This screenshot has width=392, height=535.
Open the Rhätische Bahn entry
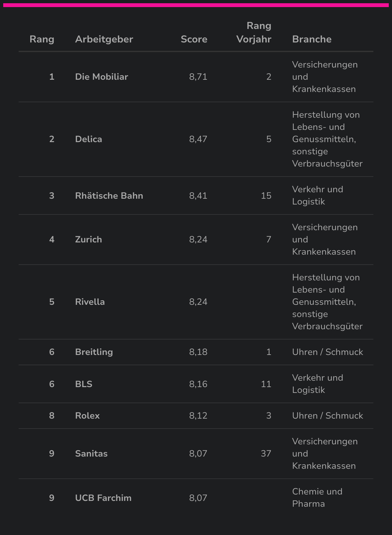(109, 196)
